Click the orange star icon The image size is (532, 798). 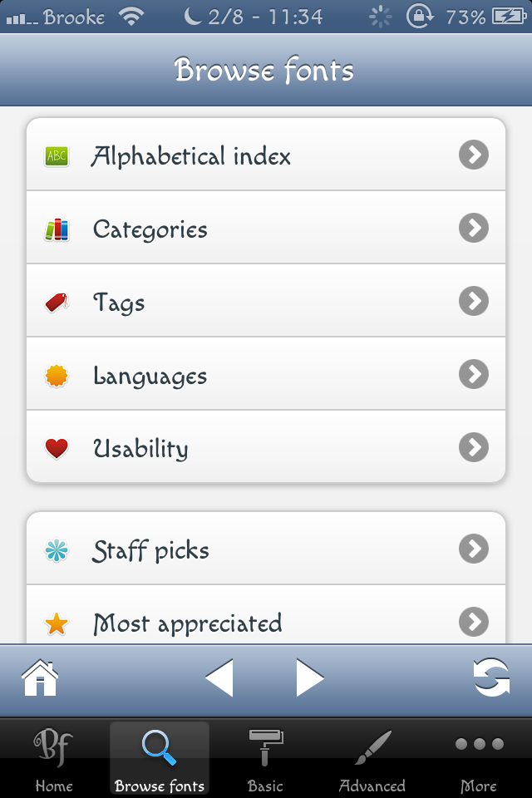click(x=57, y=623)
